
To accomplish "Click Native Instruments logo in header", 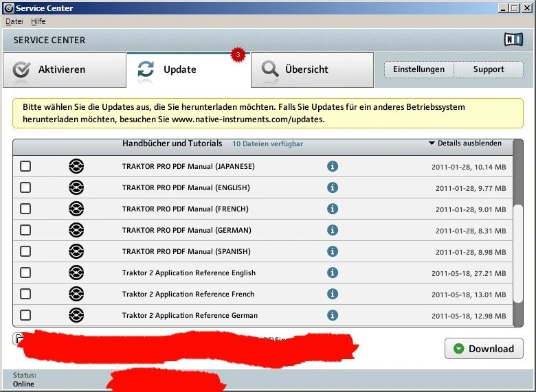I will pyautogui.click(x=513, y=40).
